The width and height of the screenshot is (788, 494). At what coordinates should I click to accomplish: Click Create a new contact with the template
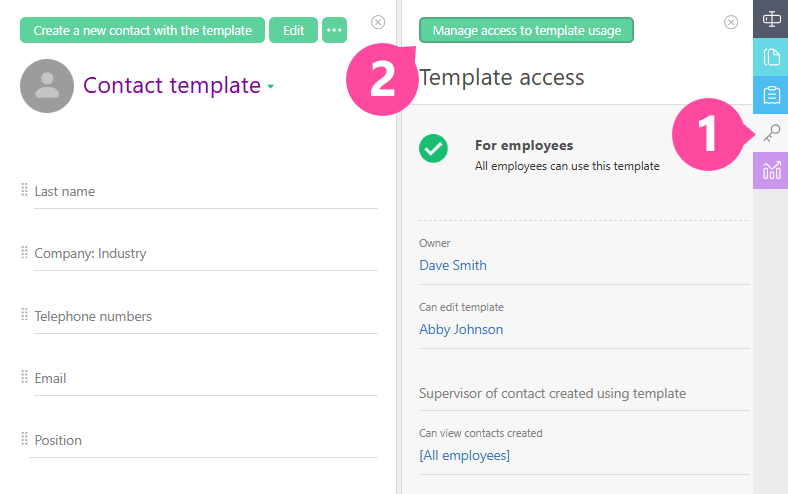pyautogui.click(x=142, y=30)
